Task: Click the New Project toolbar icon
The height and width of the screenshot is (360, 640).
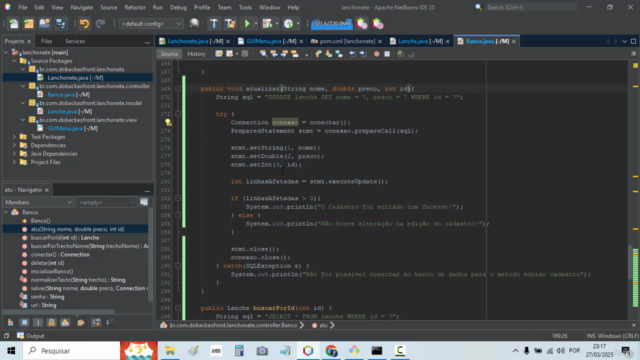Action: pos(29,24)
